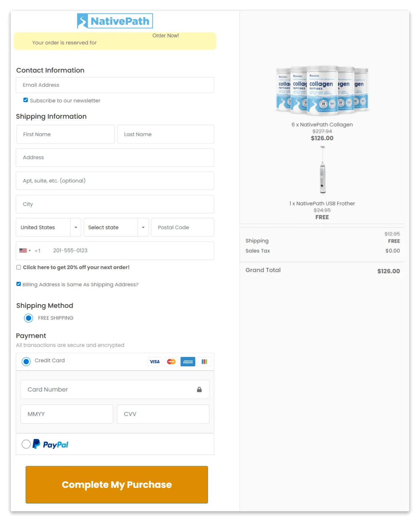Click '6 x NativePath Collagen' text
The width and height of the screenshot is (420, 522).
point(322,125)
